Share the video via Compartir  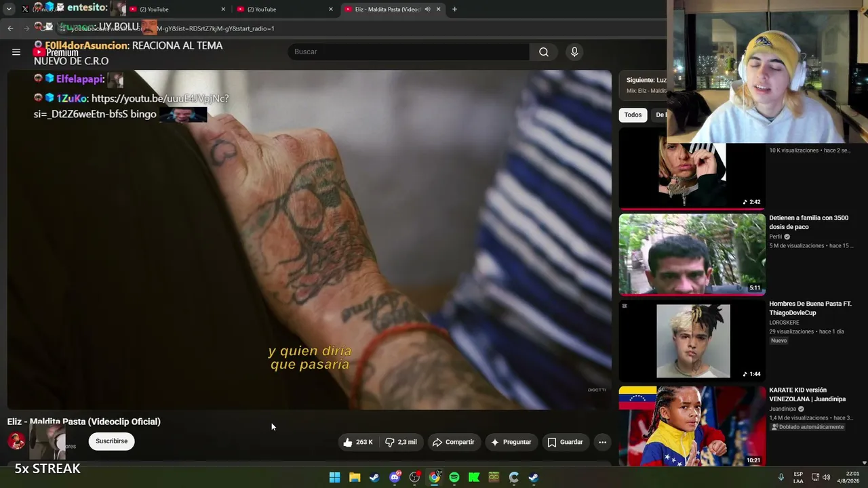click(453, 442)
